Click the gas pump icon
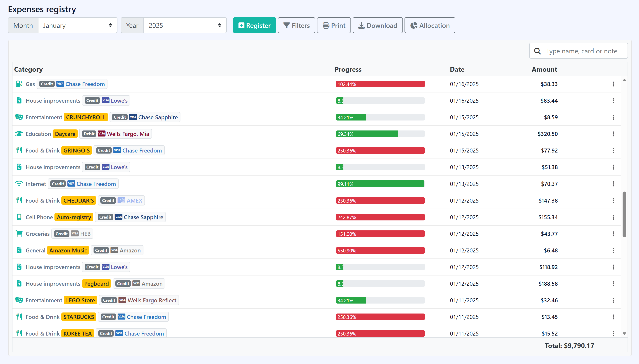This screenshot has height=364, width=639. click(x=19, y=84)
